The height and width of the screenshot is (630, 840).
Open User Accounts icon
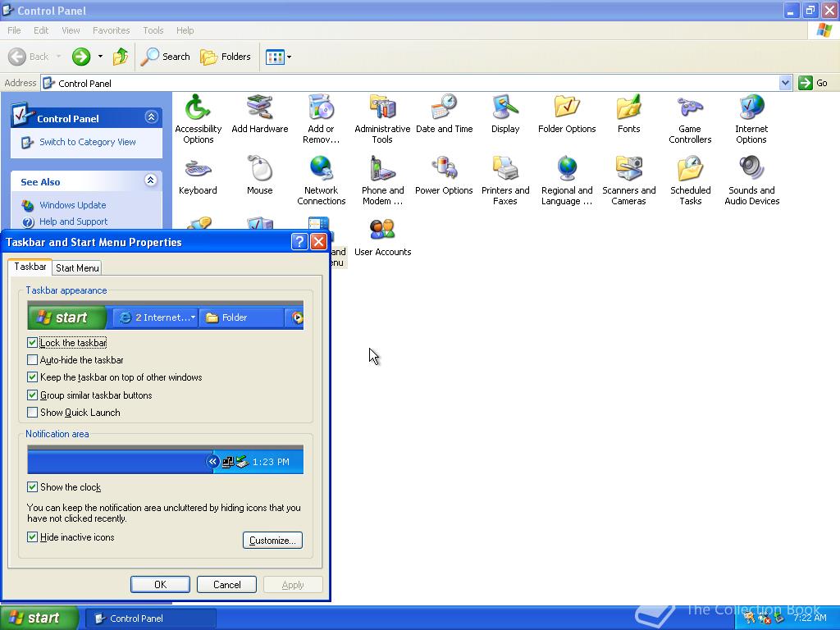coord(382,237)
